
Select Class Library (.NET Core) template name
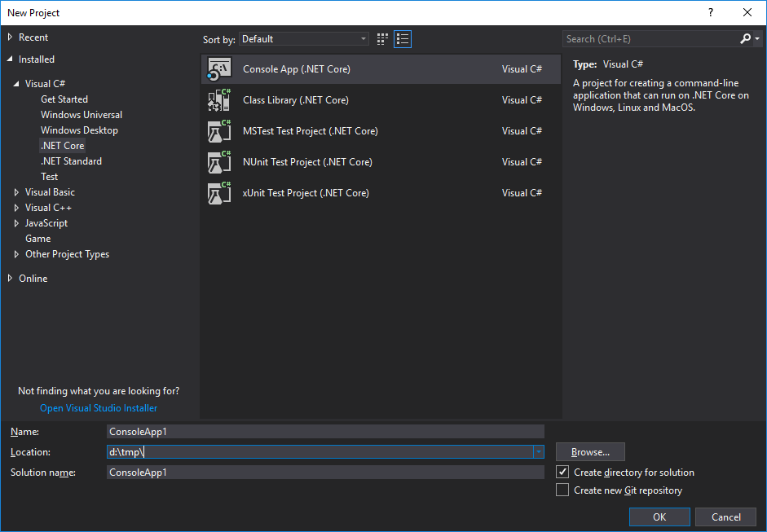tap(295, 99)
